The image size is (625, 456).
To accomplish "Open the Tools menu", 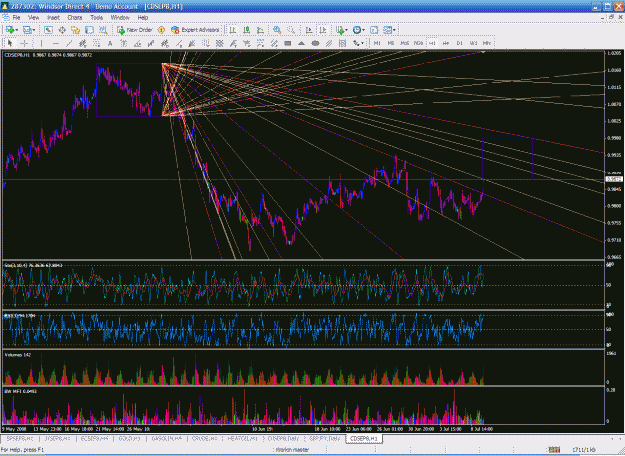I will click(x=96, y=18).
